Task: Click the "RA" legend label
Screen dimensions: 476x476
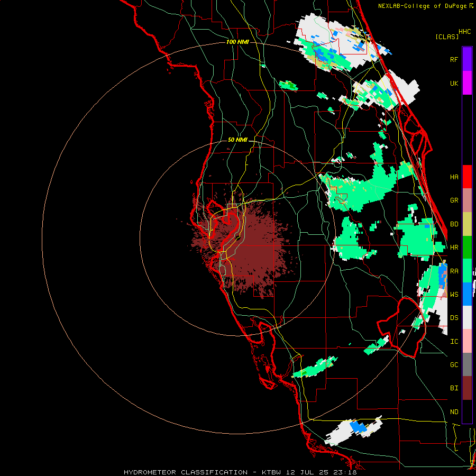Action: pos(454,271)
